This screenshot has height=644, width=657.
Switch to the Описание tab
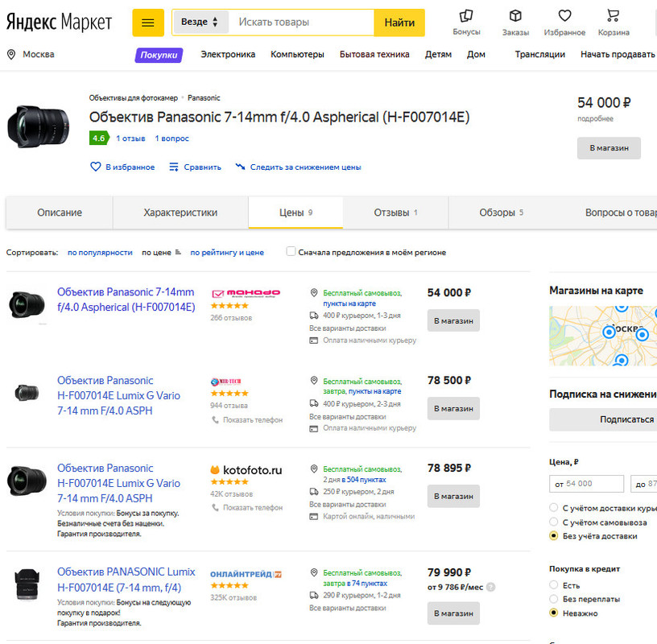click(60, 213)
